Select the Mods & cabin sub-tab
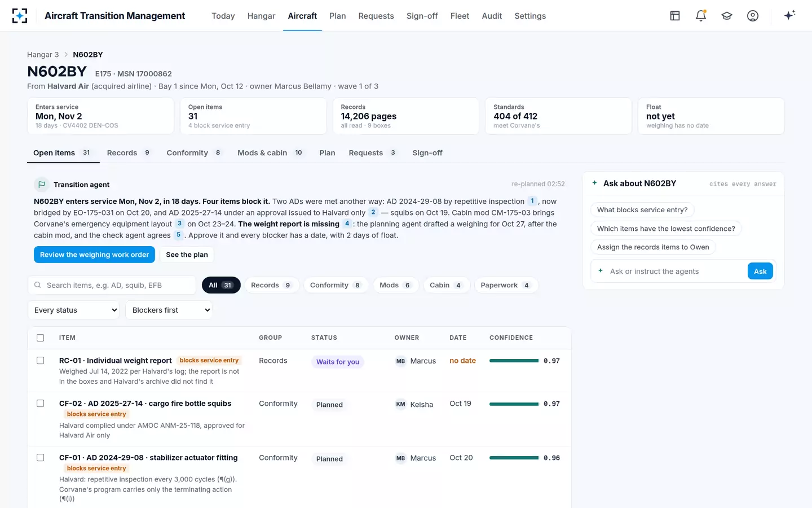 click(270, 153)
